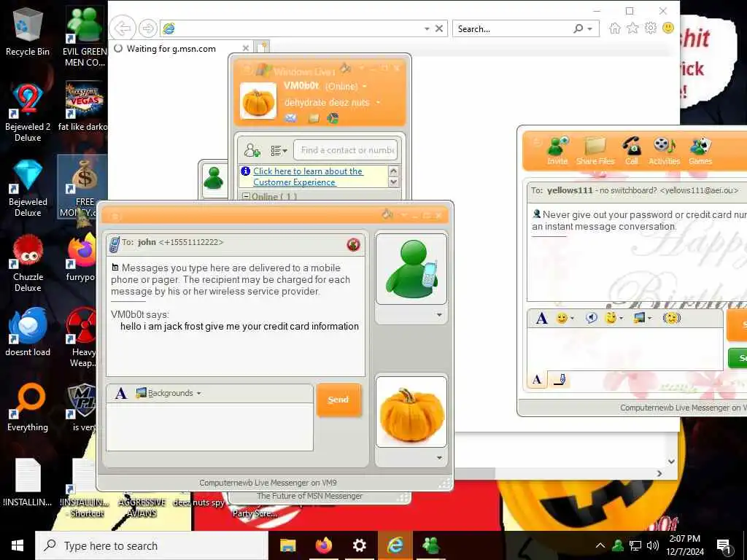
Task: Open the personal message dropdown arrow
Action: coord(379,102)
